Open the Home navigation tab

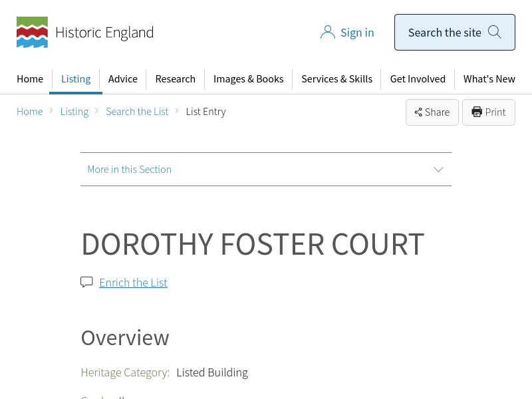[30, 78]
